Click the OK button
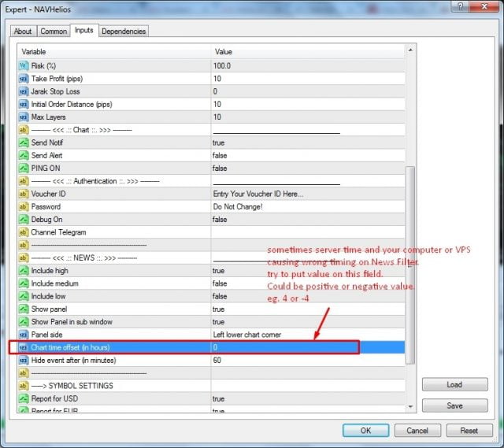504x448 pixels. (365, 431)
